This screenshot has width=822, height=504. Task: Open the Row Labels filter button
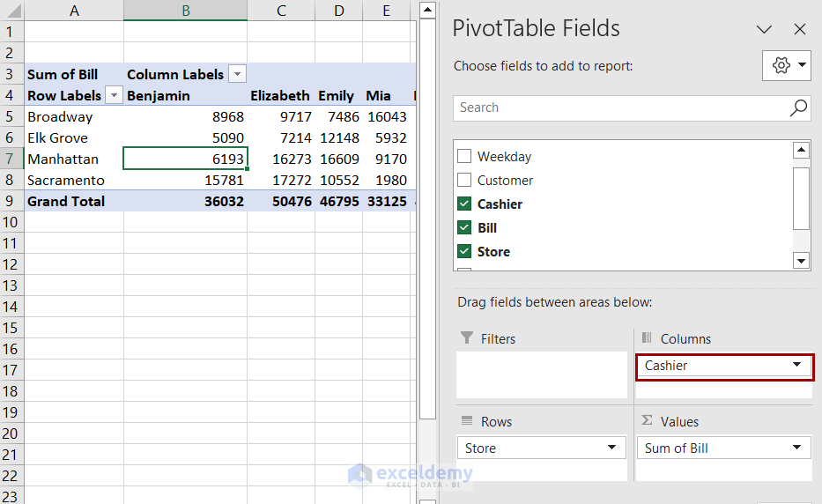point(113,96)
